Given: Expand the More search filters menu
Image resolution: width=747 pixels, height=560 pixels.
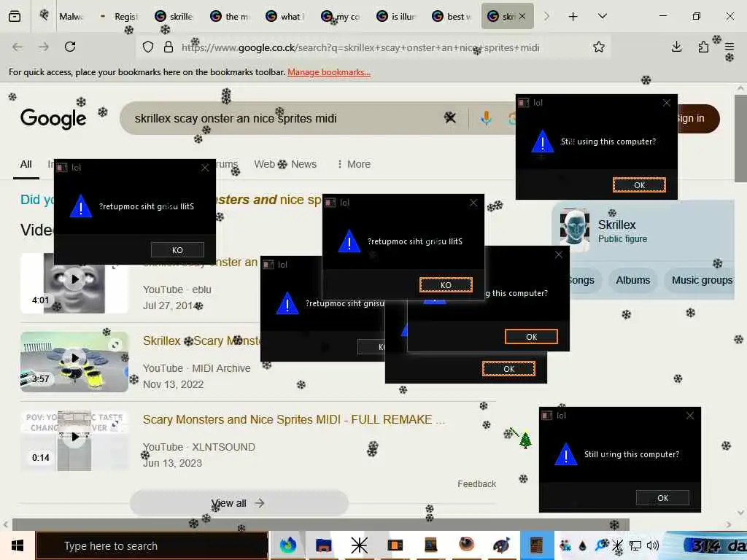Looking at the screenshot, I should [x=354, y=164].
